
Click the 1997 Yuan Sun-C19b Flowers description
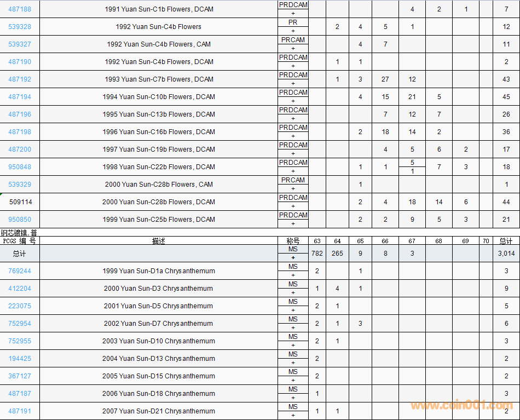[x=159, y=149]
